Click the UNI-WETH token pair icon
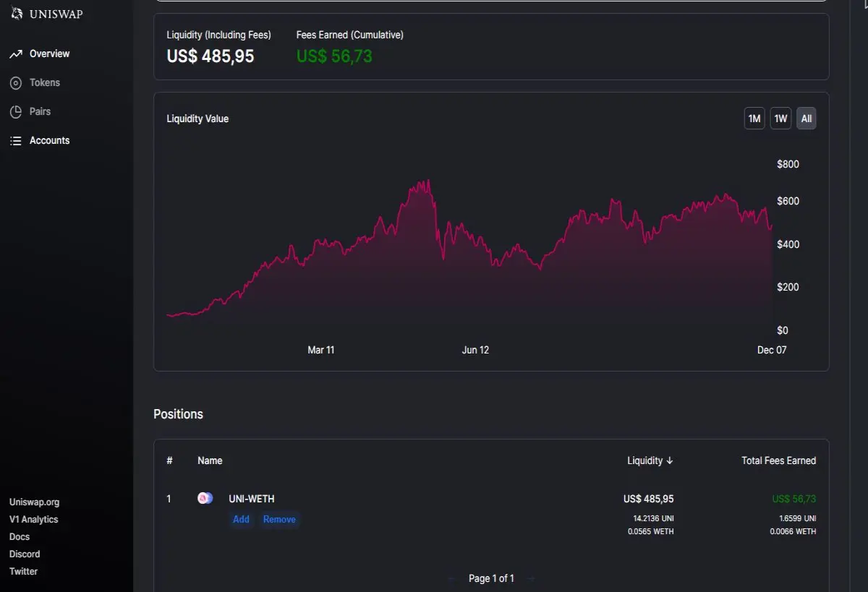Image resolution: width=868 pixels, height=592 pixels. click(x=205, y=498)
